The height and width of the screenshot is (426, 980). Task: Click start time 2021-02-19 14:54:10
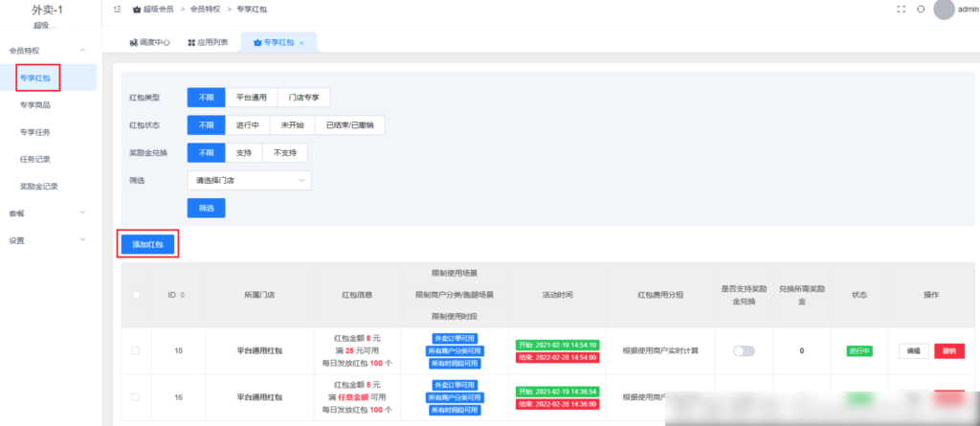click(x=558, y=345)
